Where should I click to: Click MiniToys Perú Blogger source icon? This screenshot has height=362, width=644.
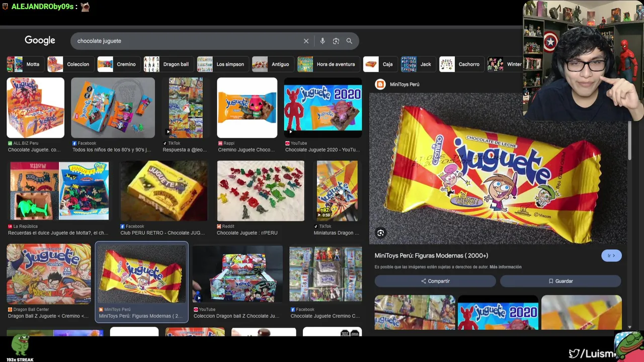(x=380, y=84)
